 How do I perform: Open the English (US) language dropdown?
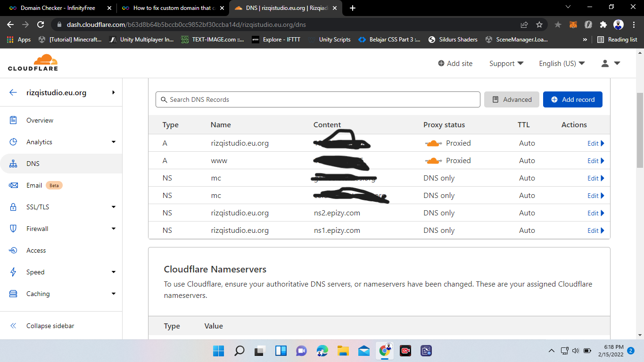(561, 63)
